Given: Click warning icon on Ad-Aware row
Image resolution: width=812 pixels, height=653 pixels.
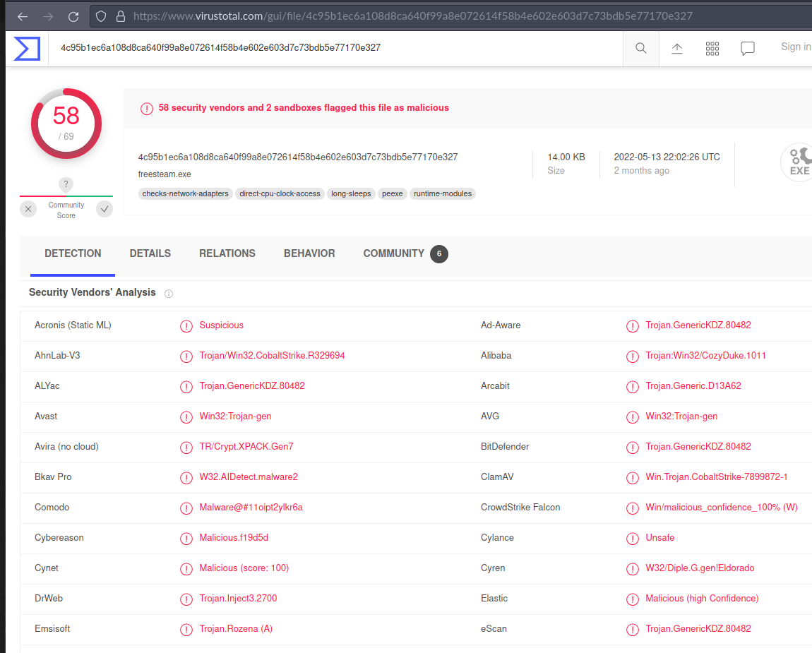Looking at the screenshot, I should tap(633, 325).
